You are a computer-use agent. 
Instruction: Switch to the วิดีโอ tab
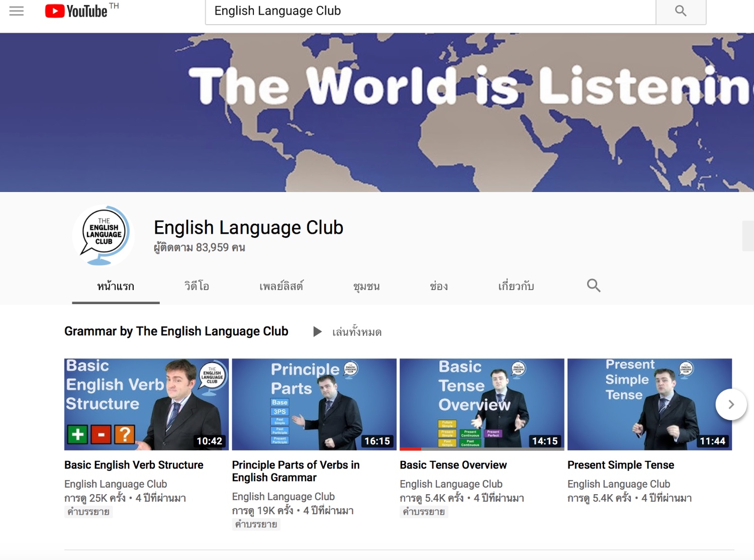[x=197, y=287]
